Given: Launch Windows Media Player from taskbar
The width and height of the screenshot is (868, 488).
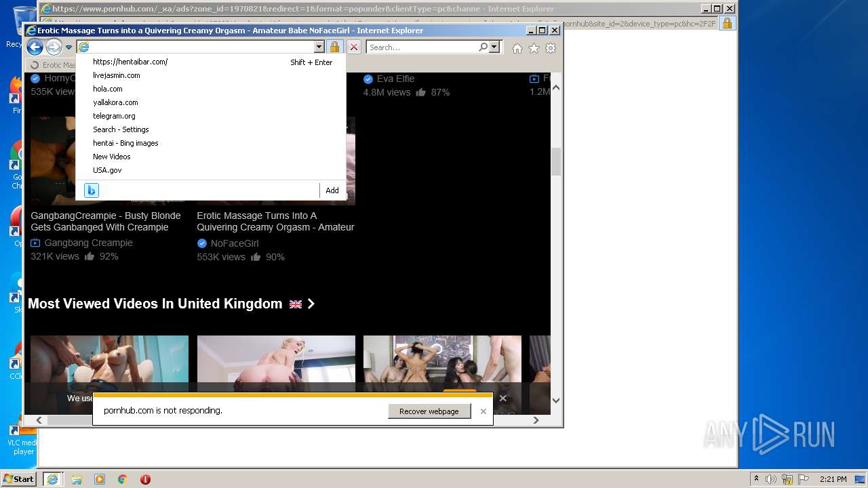Looking at the screenshot, I should (x=100, y=479).
